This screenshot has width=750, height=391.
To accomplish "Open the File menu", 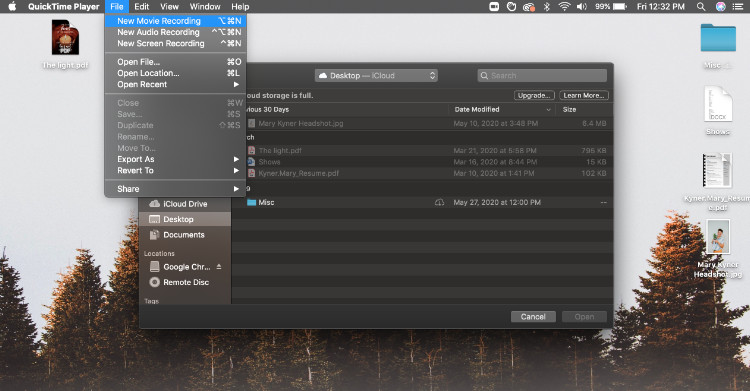I will 117,7.
